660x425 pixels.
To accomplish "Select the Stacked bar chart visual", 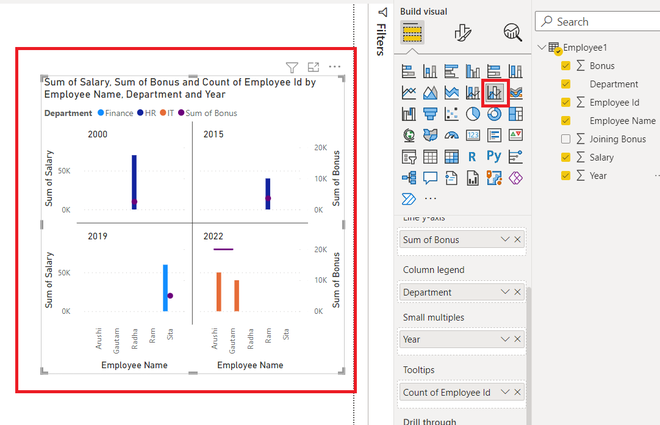I will click(408, 71).
